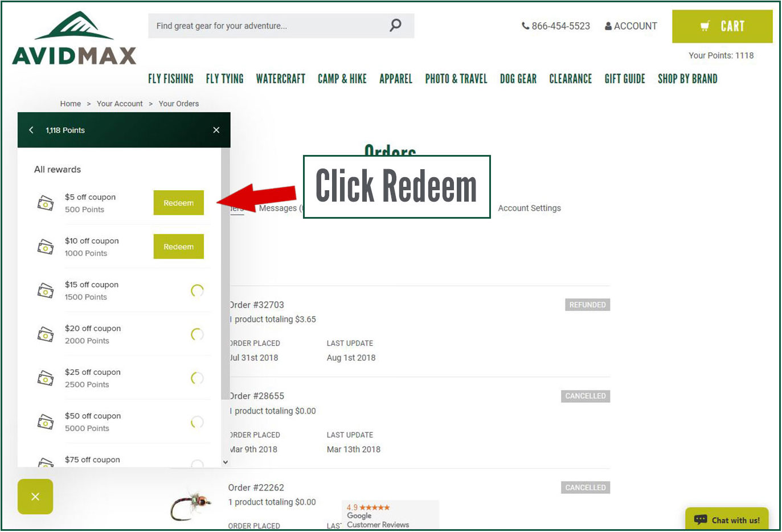The image size is (782, 532).
Task: Click Your Points: 1118 text
Action: pyautogui.click(x=720, y=55)
